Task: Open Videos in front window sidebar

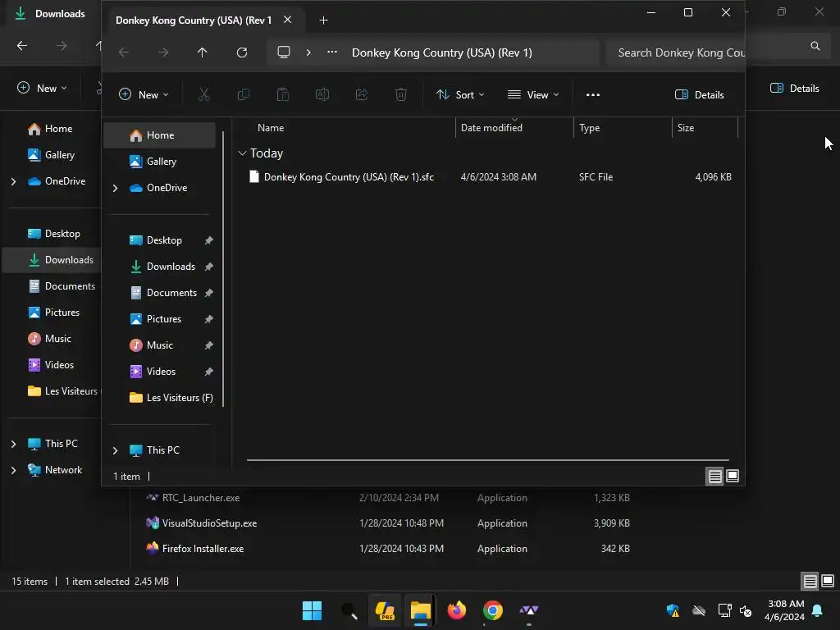Action: coord(159,372)
